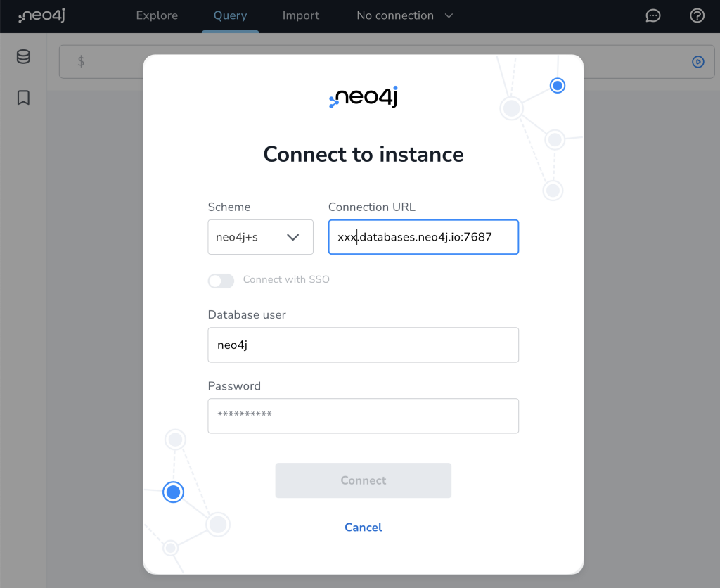Click the chevron next to No connection

(449, 15)
